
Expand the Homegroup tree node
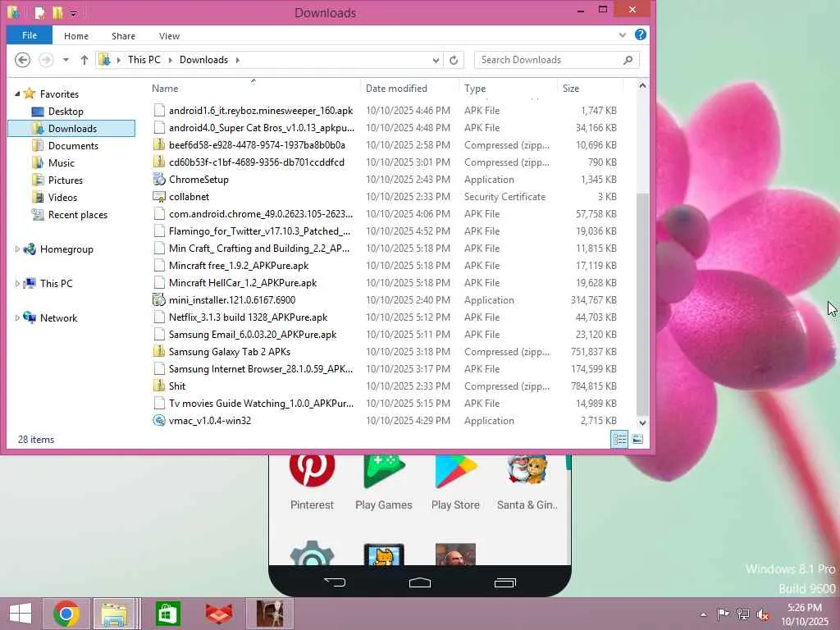point(17,249)
